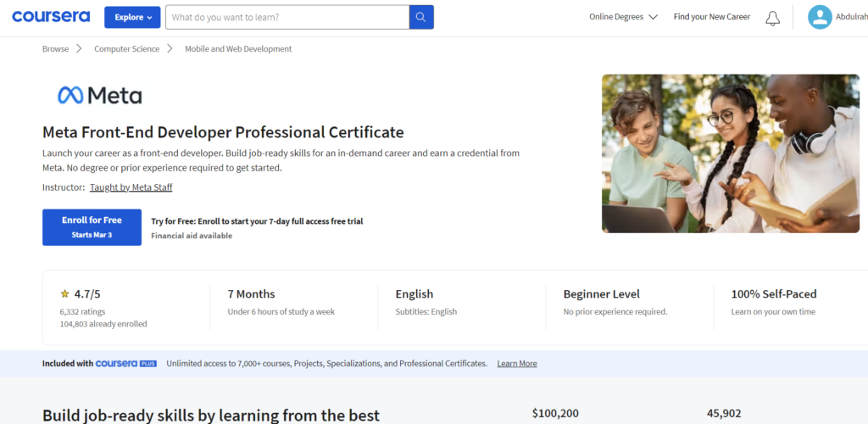Click Financial aid available
The image size is (868, 424).
[192, 236]
